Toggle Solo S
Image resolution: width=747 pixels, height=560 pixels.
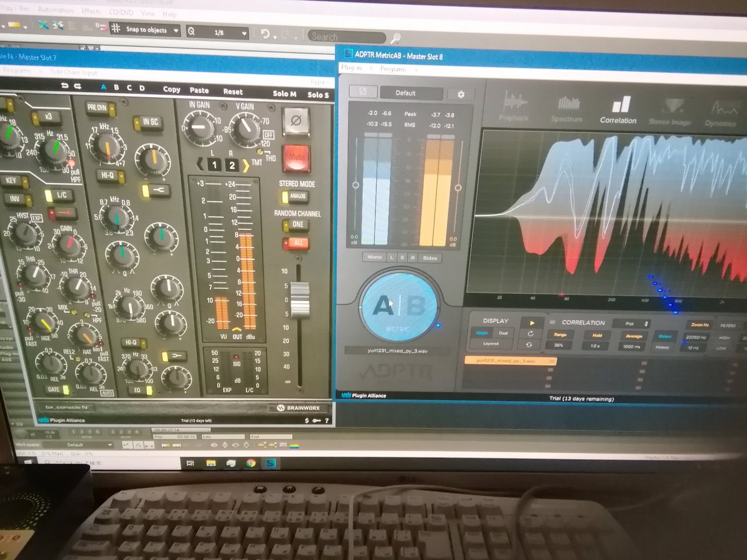pos(318,95)
